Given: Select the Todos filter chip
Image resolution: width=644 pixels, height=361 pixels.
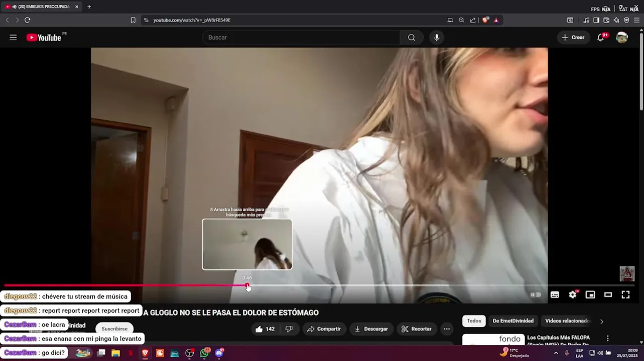Looking at the screenshot, I should click(x=474, y=321).
